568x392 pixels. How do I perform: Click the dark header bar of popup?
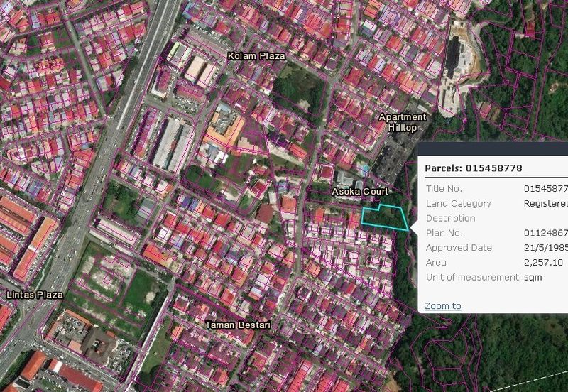pos(493,149)
